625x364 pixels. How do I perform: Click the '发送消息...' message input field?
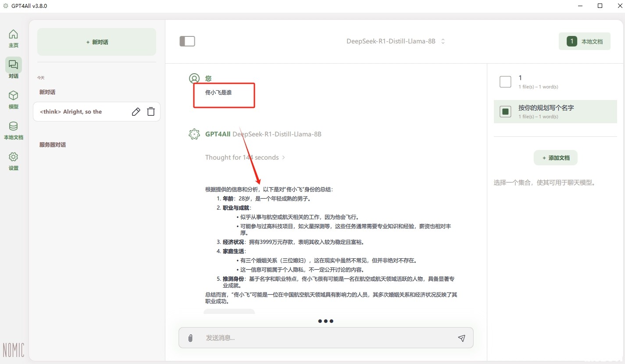point(326,338)
